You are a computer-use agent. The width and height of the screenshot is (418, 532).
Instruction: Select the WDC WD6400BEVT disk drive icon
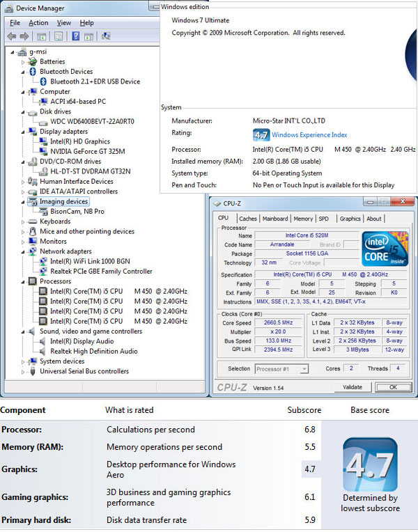[x=43, y=122]
